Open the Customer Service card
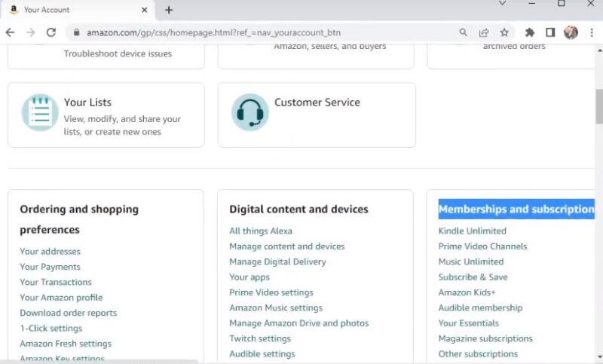 [317, 115]
